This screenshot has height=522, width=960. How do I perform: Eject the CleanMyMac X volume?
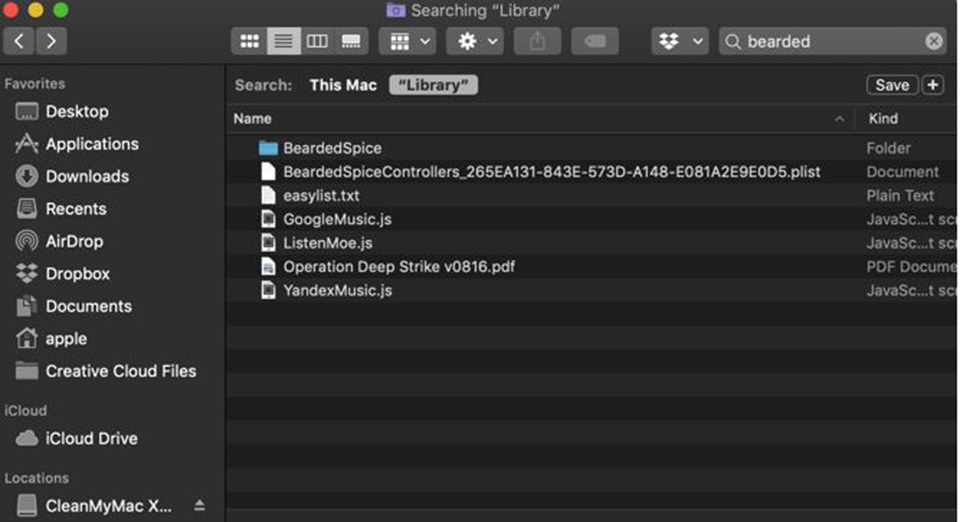click(200, 505)
